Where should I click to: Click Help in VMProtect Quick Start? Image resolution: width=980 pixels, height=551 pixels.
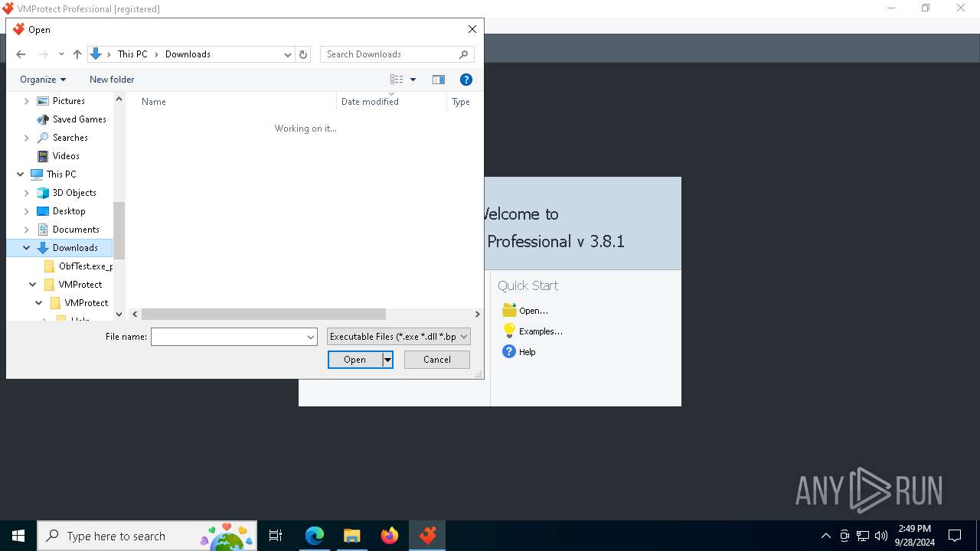[x=528, y=352]
